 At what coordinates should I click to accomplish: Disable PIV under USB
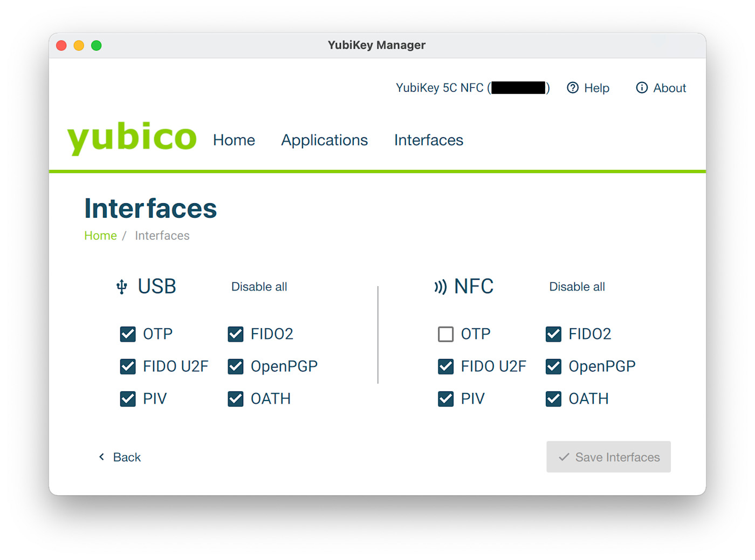(x=128, y=399)
